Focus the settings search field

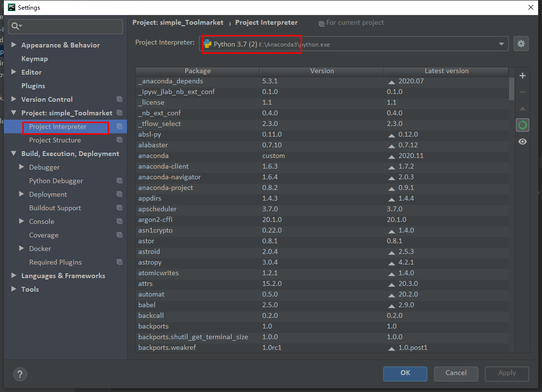[65, 27]
